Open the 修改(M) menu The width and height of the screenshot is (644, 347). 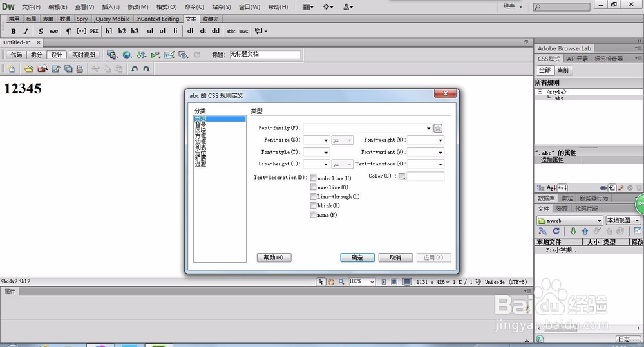point(138,6)
